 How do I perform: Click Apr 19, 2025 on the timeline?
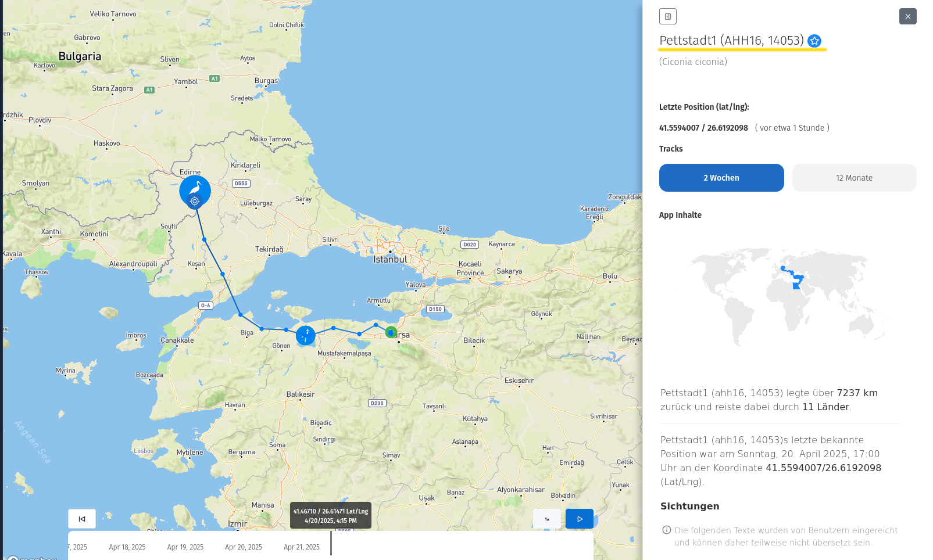185,547
